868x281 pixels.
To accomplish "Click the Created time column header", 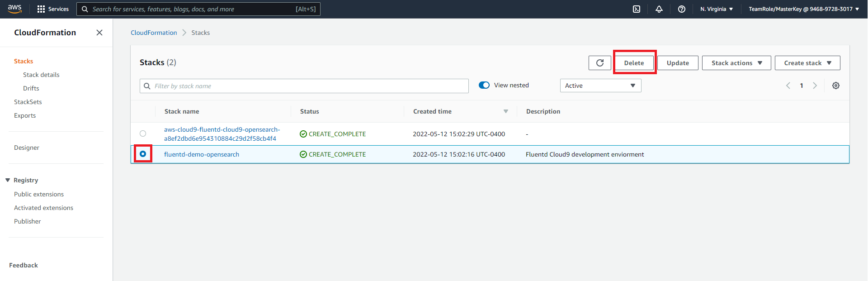I will click(x=432, y=111).
